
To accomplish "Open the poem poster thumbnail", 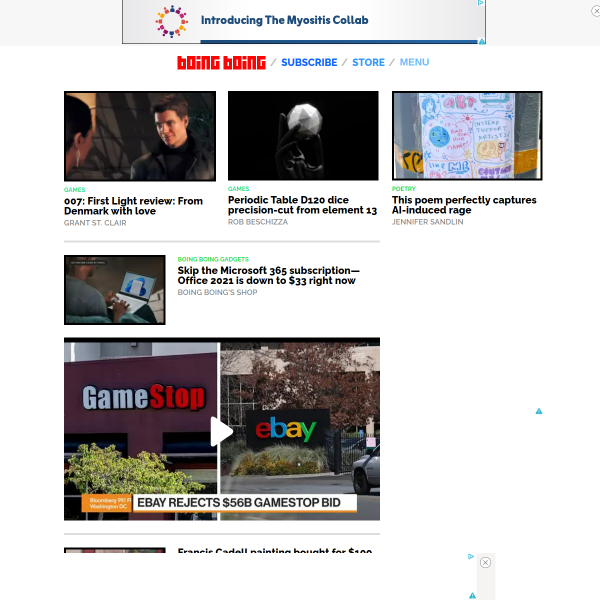I will click(x=467, y=135).
